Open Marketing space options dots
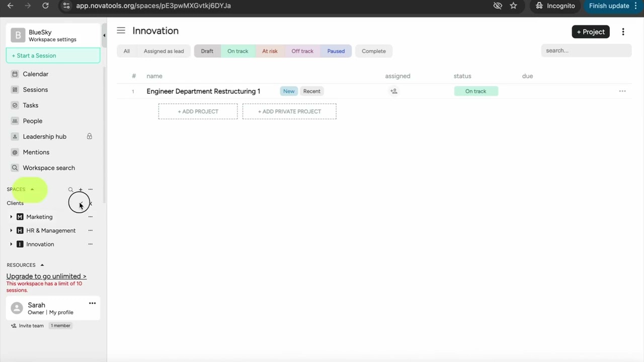The height and width of the screenshot is (362, 644). (x=91, y=217)
